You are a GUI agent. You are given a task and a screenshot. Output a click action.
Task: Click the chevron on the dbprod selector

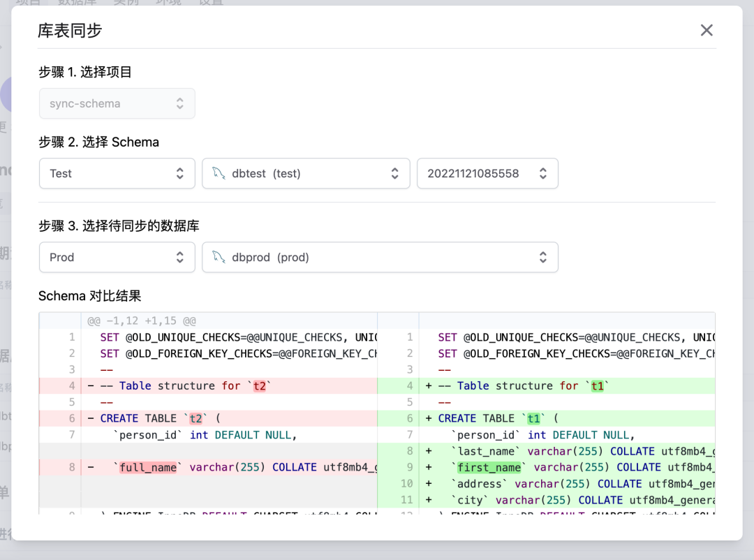coord(543,257)
